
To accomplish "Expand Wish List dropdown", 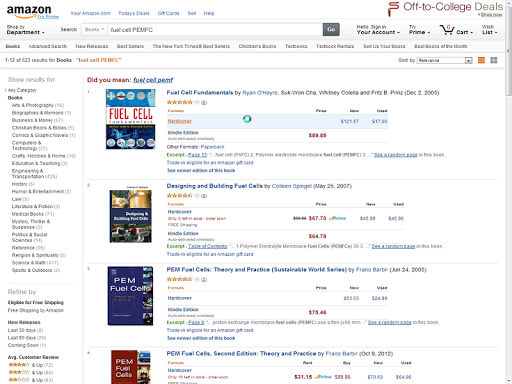I will (489, 30).
